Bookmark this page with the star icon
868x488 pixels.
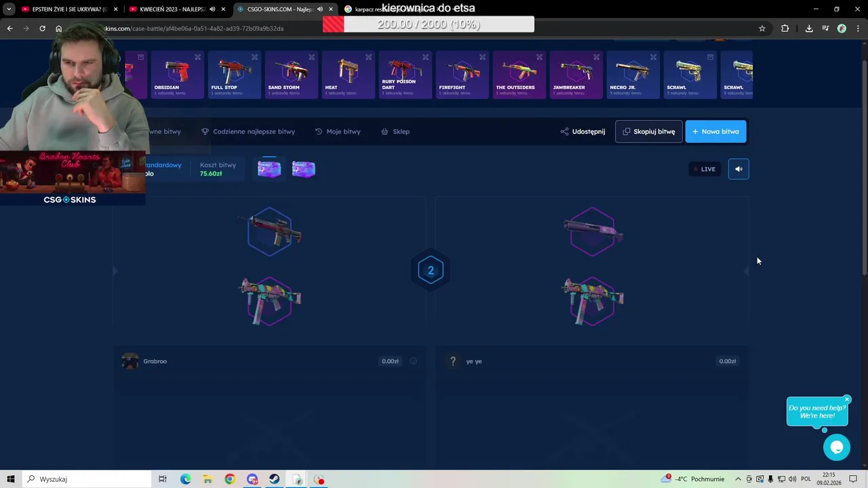762,28
